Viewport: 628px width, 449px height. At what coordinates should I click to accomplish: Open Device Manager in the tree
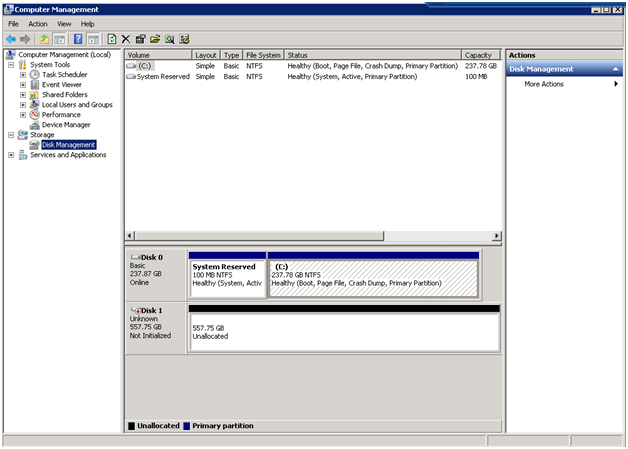[x=66, y=125]
